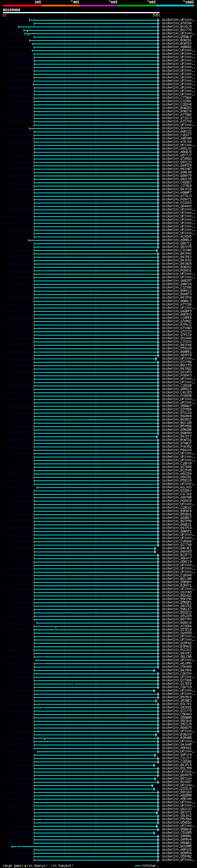Click the orange ~40% identity legend segment

[60, 6]
